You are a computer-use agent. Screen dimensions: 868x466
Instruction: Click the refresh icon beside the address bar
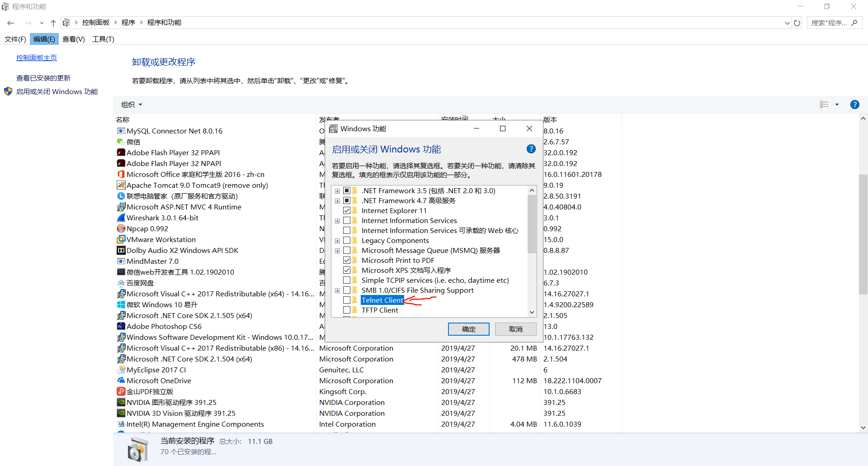797,23
